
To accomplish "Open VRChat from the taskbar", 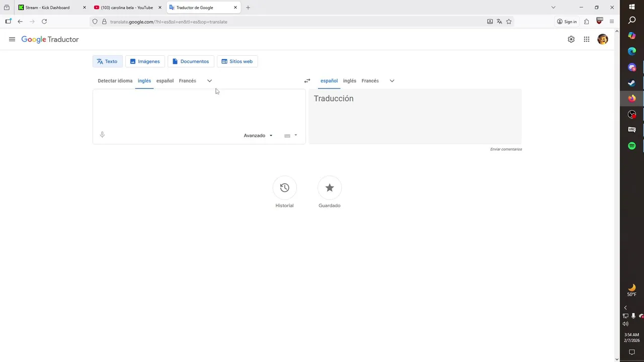I will coord(632,130).
